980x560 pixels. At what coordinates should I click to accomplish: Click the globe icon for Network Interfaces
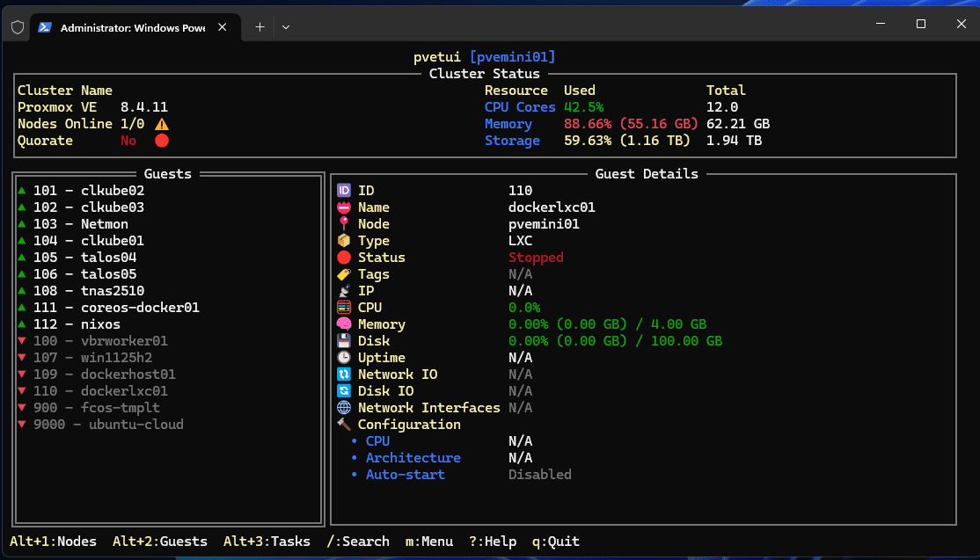click(344, 408)
